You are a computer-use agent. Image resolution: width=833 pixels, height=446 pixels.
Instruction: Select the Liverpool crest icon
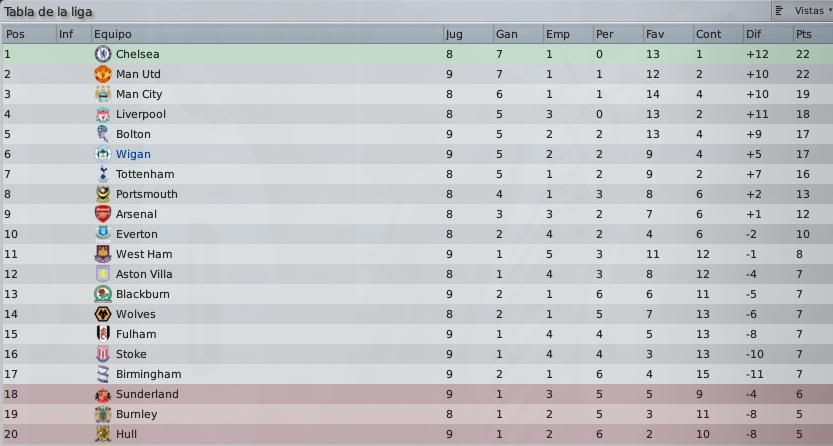(x=103, y=114)
